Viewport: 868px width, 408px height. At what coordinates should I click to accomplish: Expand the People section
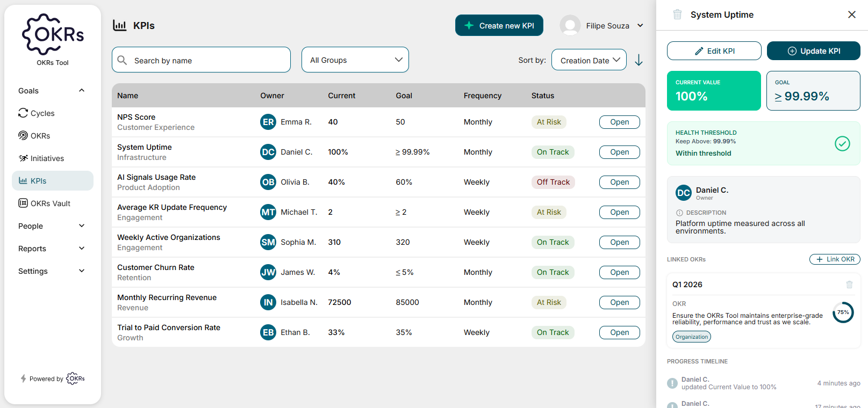82,225
